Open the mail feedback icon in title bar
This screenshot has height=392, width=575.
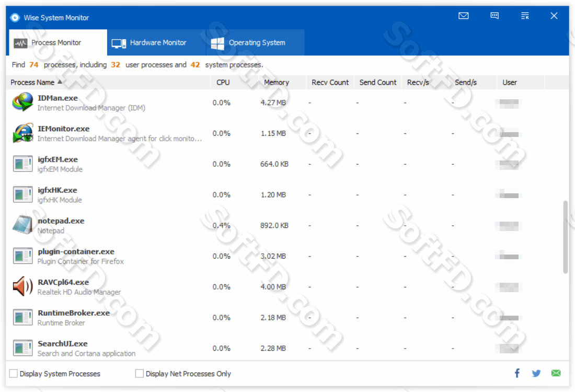point(464,16)
